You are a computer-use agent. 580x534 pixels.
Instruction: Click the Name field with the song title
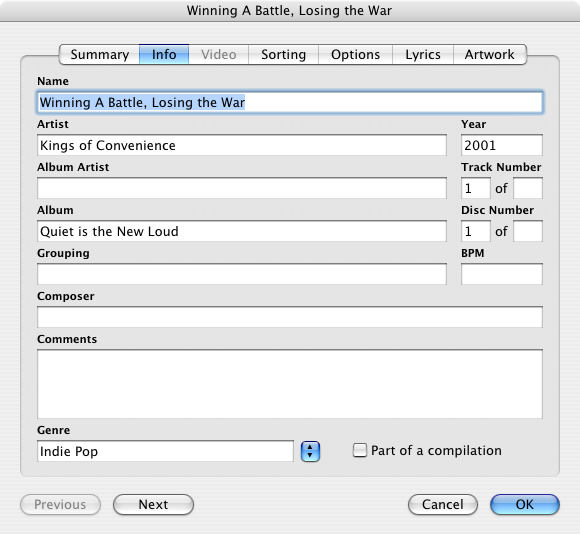coord(290,102)
